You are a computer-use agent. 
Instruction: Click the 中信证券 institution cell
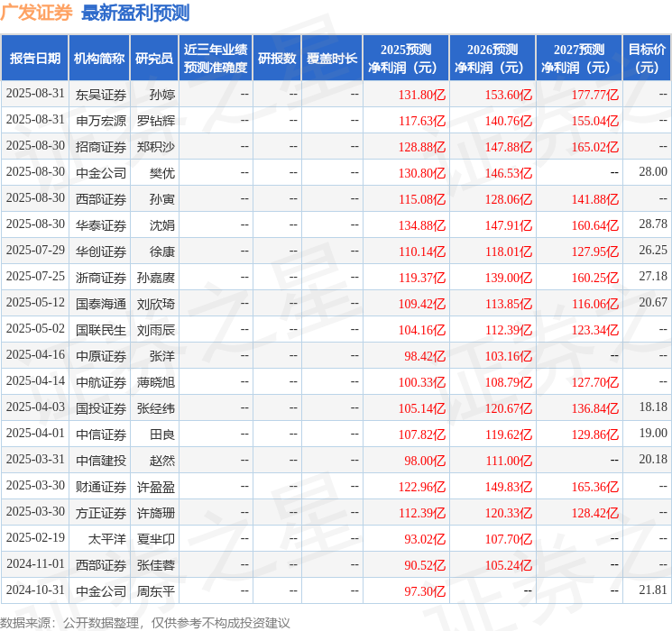pos(101,434)
